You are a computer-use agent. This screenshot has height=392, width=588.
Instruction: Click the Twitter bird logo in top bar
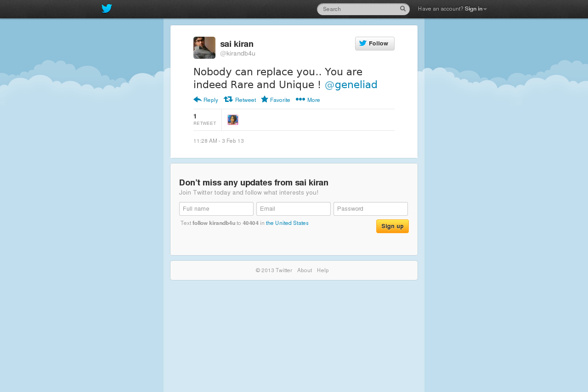pyautogui.click(x=107, y=9)
